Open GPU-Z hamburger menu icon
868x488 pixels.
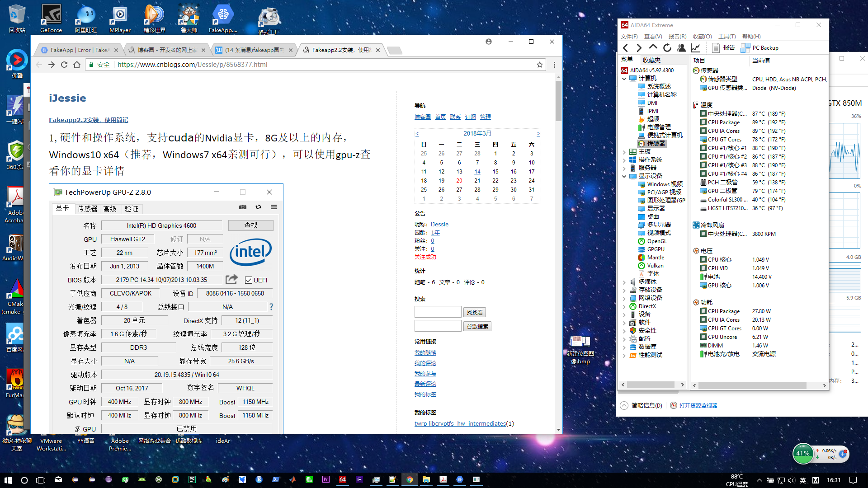coord(274,207)
